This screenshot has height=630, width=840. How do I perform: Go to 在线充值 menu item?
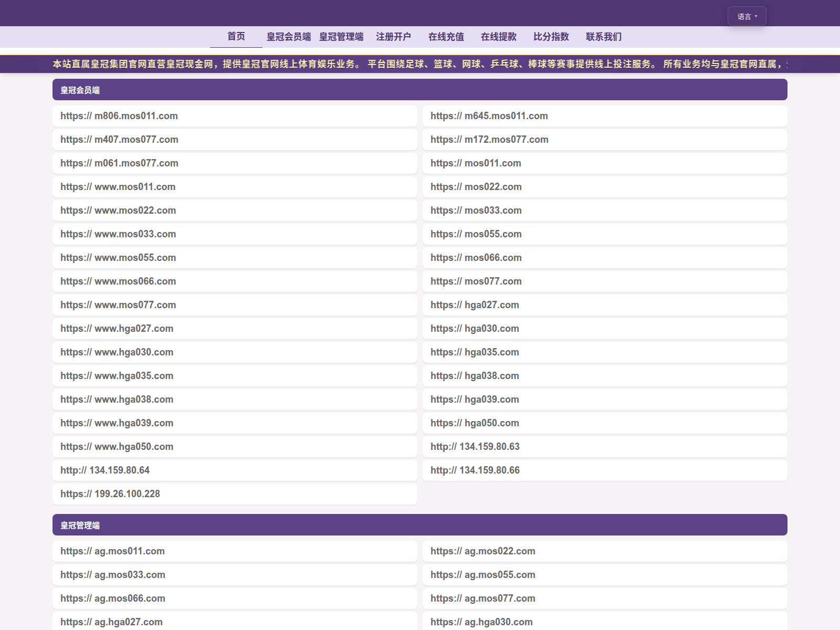tap(446, 37)
